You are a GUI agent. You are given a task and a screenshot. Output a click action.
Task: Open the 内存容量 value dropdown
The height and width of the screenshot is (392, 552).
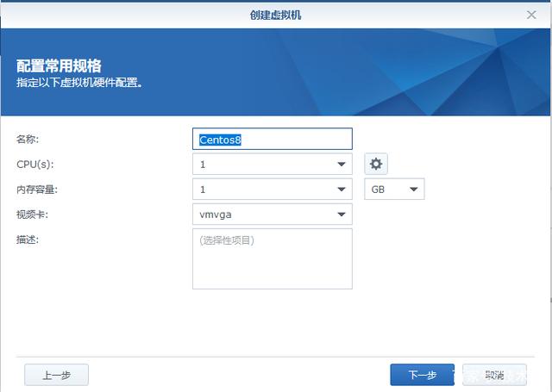tap(273, 190)
